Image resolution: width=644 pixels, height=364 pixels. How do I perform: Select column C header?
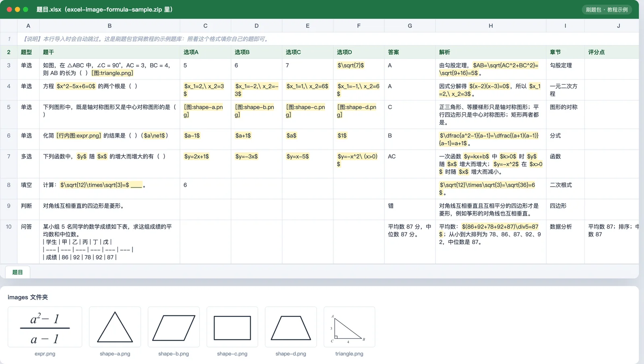coord(205,26)
